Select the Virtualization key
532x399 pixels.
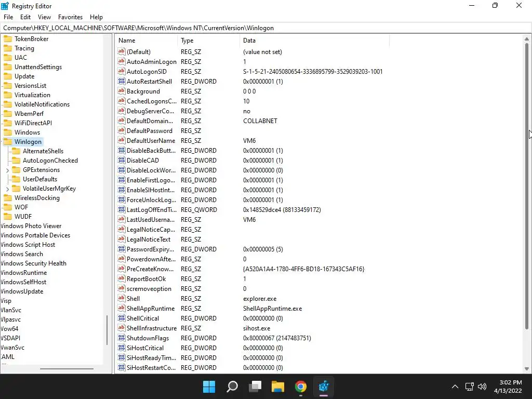click(x=32, y=95)
